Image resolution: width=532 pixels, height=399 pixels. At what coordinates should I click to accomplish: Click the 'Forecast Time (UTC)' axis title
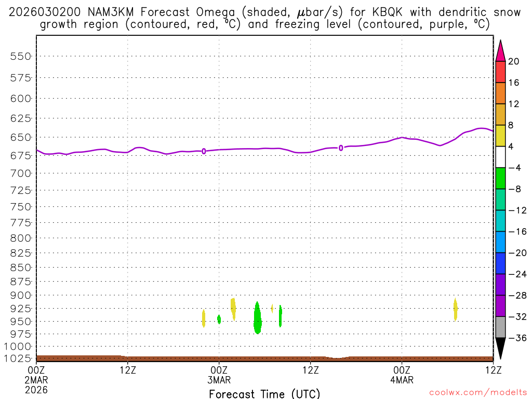(x=264, y=394)
